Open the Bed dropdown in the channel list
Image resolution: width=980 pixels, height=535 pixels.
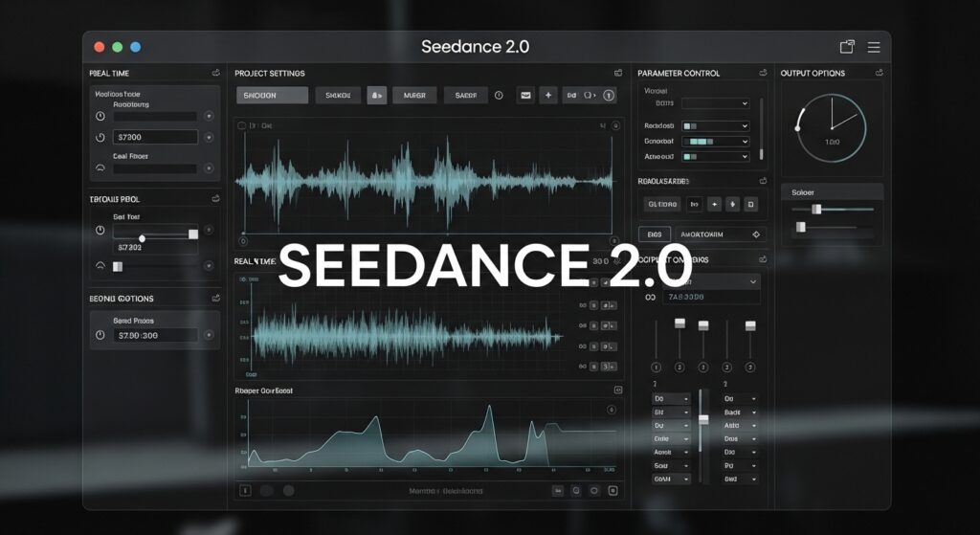(740, 479)
